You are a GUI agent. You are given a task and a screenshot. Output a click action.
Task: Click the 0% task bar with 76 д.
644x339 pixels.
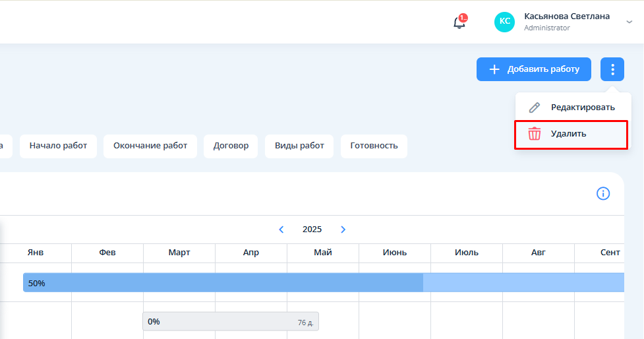[230, 322]
